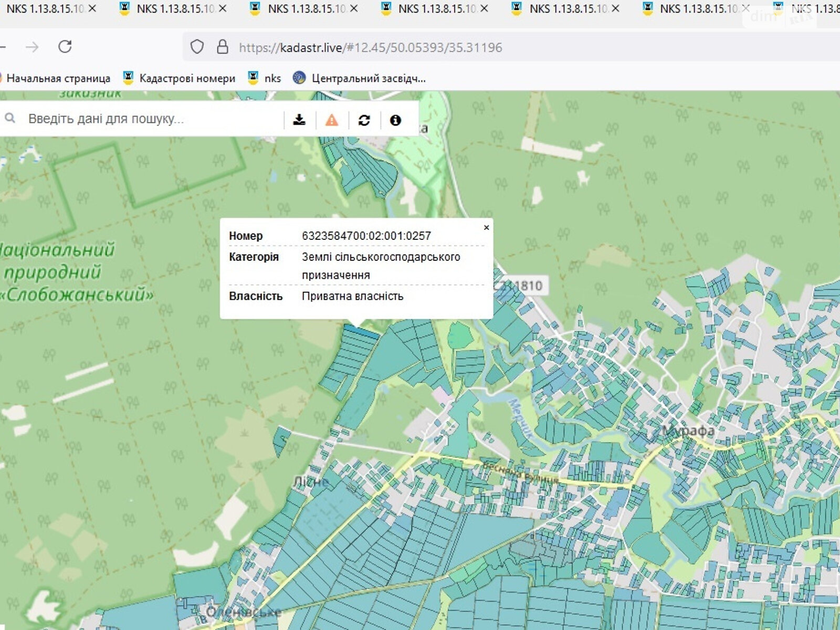
Task: Click the Мурафа village label on the map
Action: point(688,431)
